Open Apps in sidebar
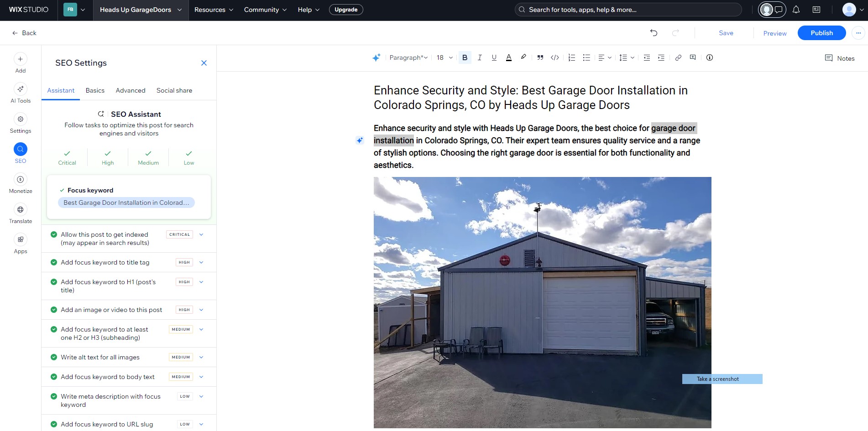Image resolution: width=868 pixels, height=431 pixels. coord(21,244)
